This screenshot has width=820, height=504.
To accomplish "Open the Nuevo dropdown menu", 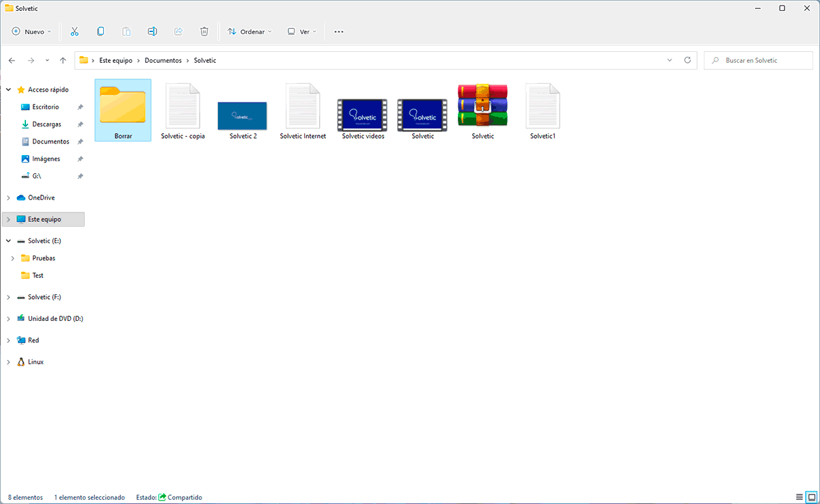I will tap(31, 31).
